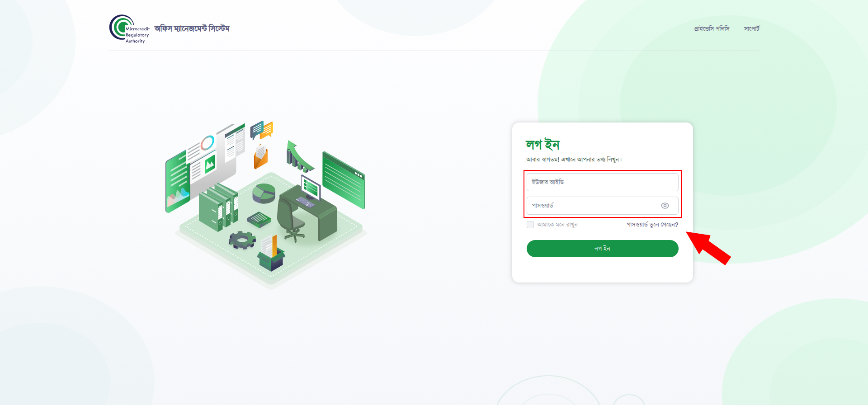Click the Microcredit Regulatory Authority logo
This screenshot has width=868, height=405.
coord(129,29)
